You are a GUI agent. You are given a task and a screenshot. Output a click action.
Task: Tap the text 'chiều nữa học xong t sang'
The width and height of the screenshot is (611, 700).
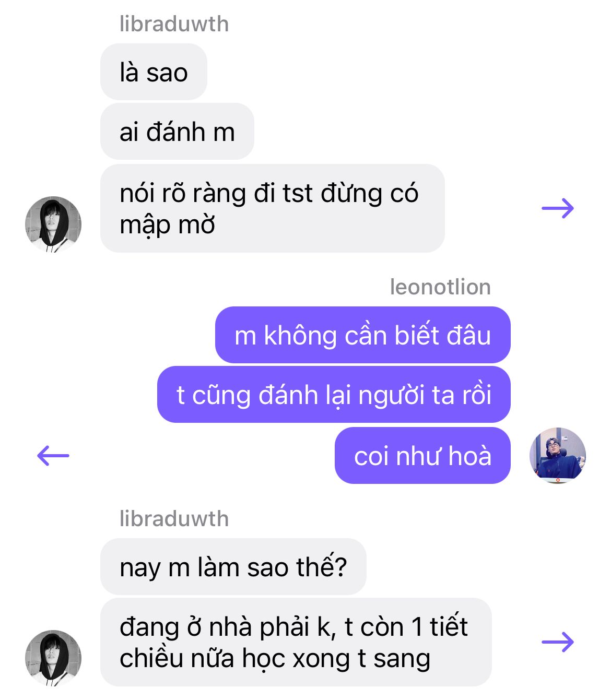click(275, 658)
